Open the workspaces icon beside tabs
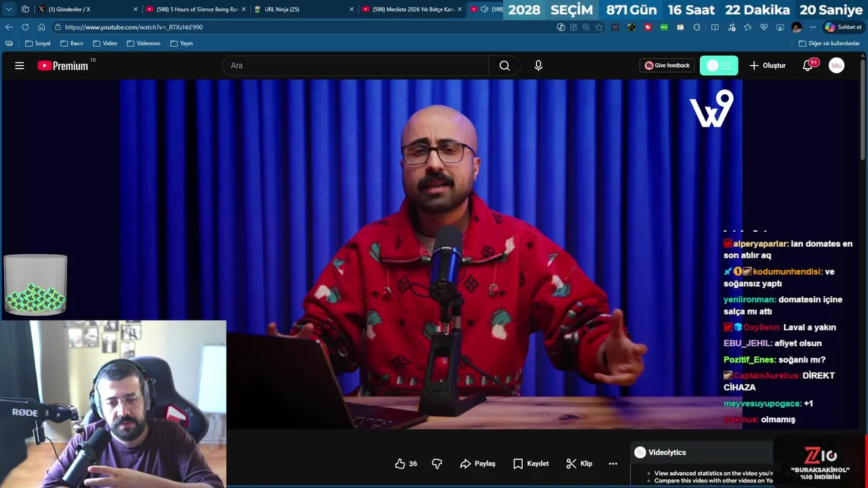The width and height of the screenshot is (868, 488). click(x=25, y=9)
